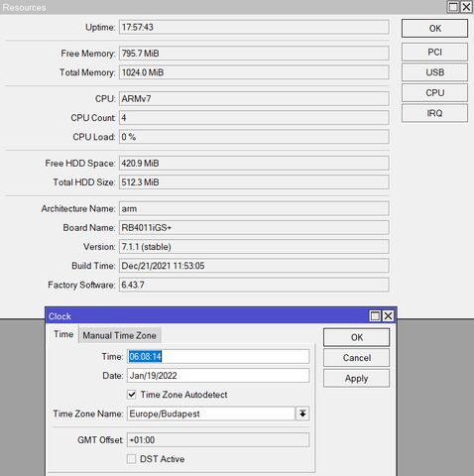Click the Build Time value Dec/21/2021

pyautogui.click(x=254, y=266)
